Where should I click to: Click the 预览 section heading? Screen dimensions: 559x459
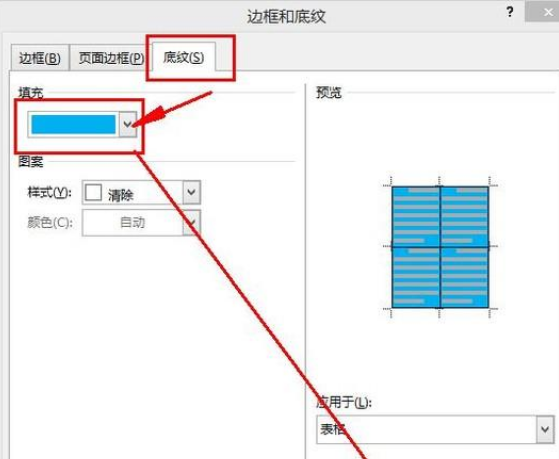point(329,92)
